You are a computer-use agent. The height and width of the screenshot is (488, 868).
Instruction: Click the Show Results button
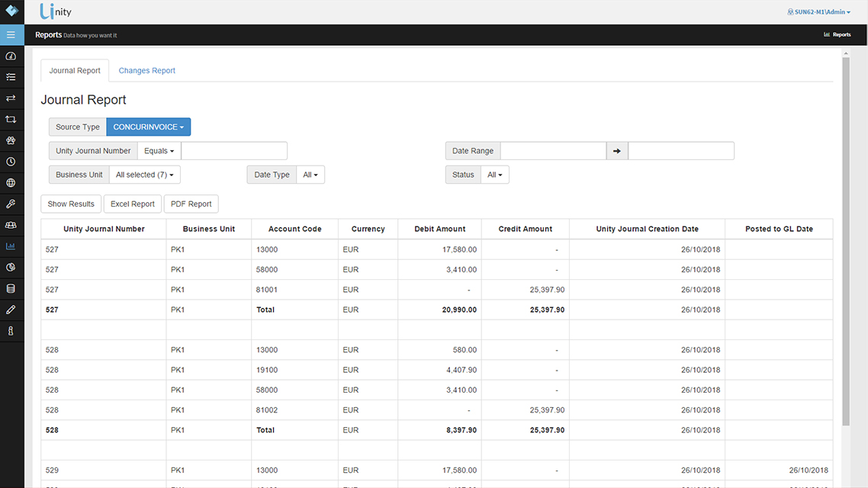(70, 204)
